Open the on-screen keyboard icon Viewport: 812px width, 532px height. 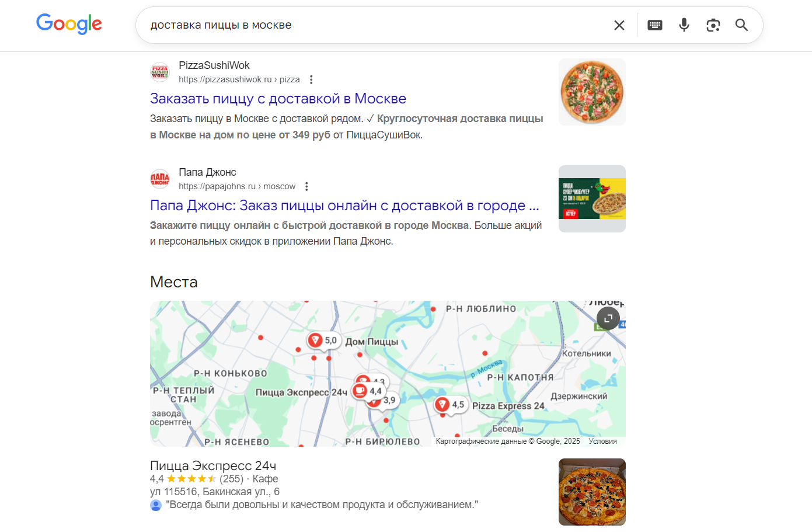[654, 25]
